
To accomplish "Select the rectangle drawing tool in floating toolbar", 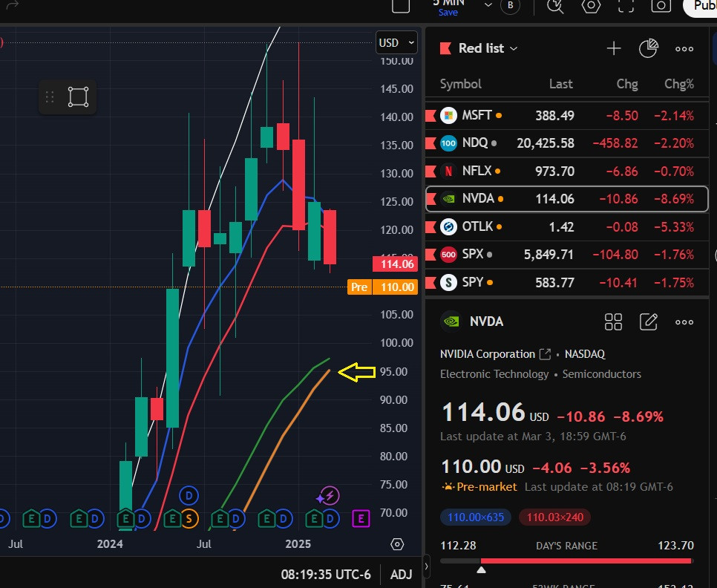I will pos(78,97).
